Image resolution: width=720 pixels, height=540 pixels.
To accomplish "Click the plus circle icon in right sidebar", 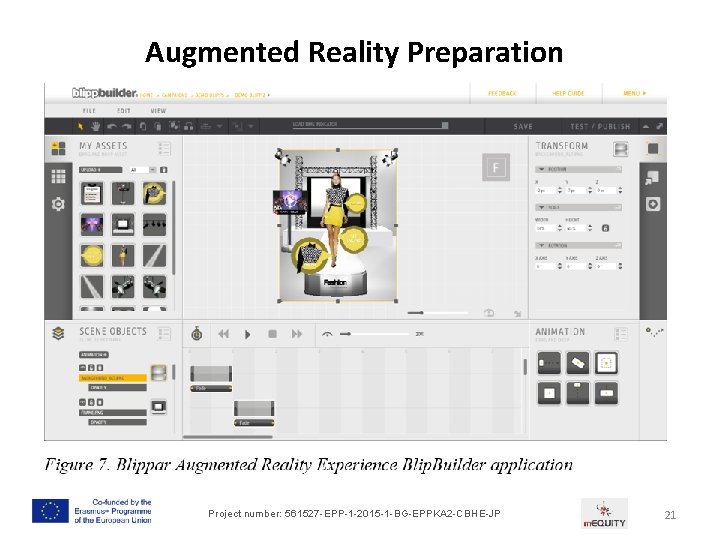I will tap(652, 204).
